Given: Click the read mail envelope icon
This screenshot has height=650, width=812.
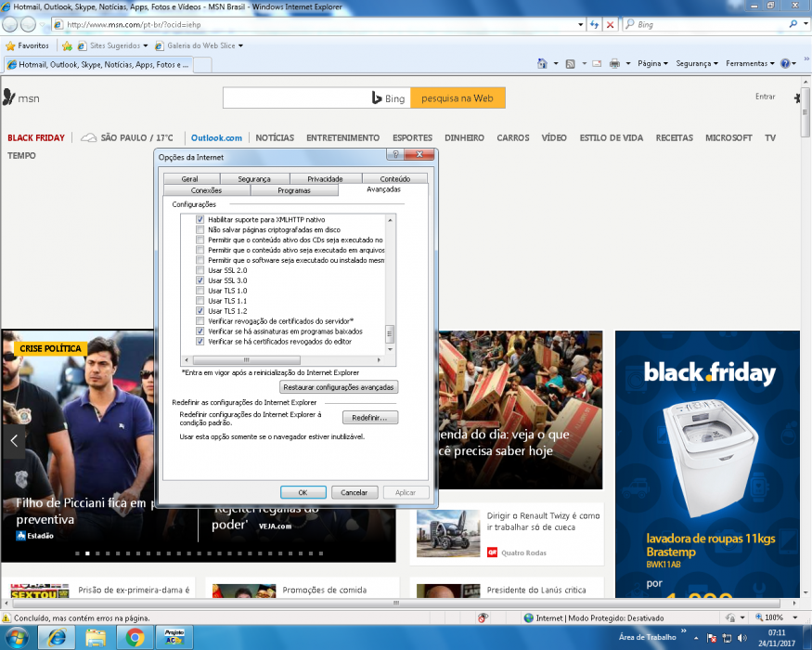Looking at the screenshot, I should [x=597, y=64].
